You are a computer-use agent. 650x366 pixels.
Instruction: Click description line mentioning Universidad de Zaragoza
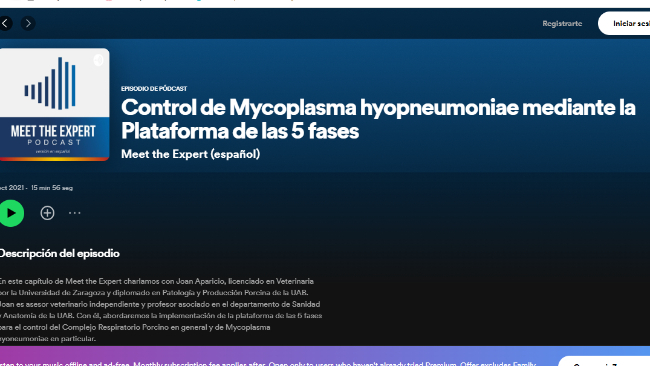(x=154, y=293)
